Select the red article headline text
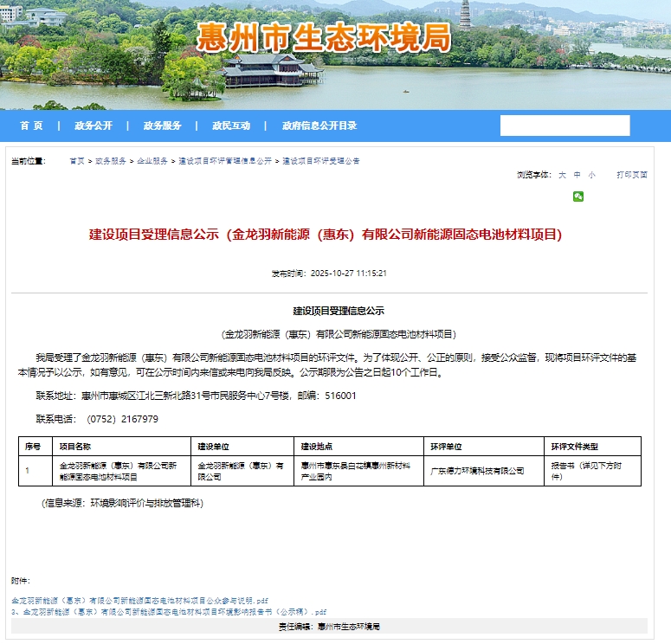The width and height of the screenshot is (671, 644). tap(326, 234)
